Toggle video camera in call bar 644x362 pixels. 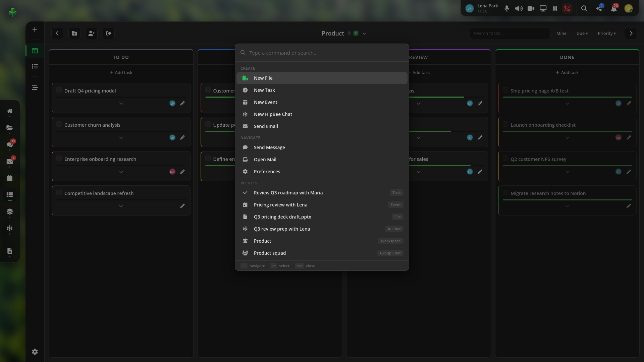[531, 8]
